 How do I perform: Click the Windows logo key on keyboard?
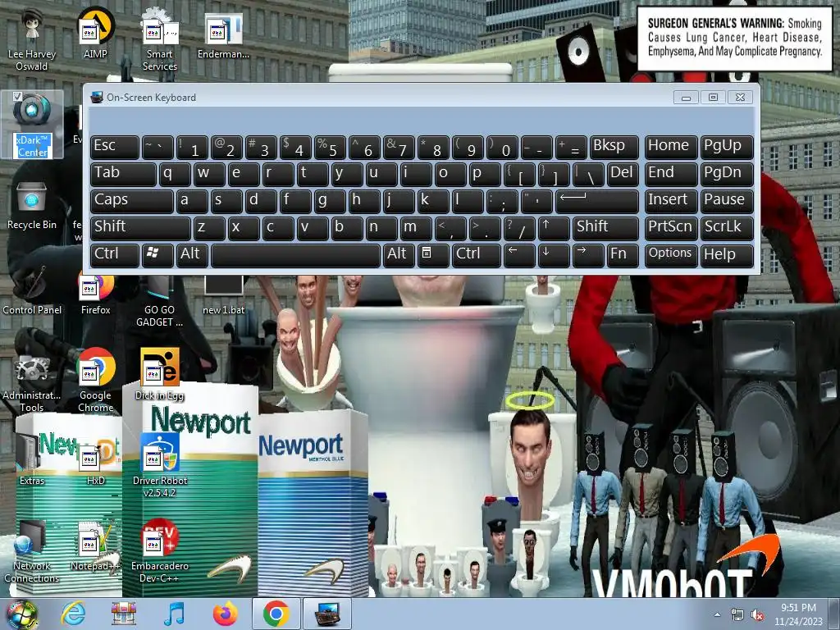click(157, 255)
